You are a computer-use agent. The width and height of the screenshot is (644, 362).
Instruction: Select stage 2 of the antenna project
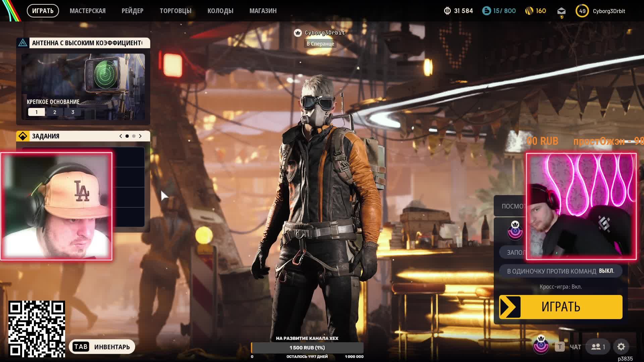[55, 112]
